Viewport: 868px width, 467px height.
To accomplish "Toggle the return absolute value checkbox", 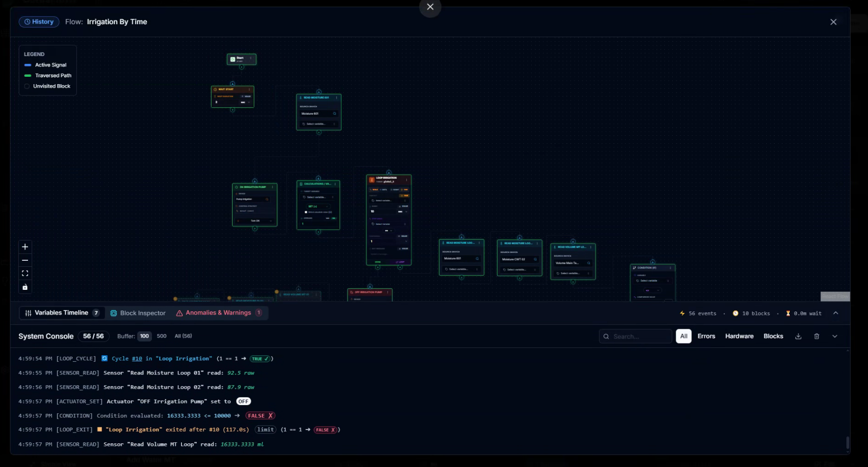I will [x=306, y=212].
